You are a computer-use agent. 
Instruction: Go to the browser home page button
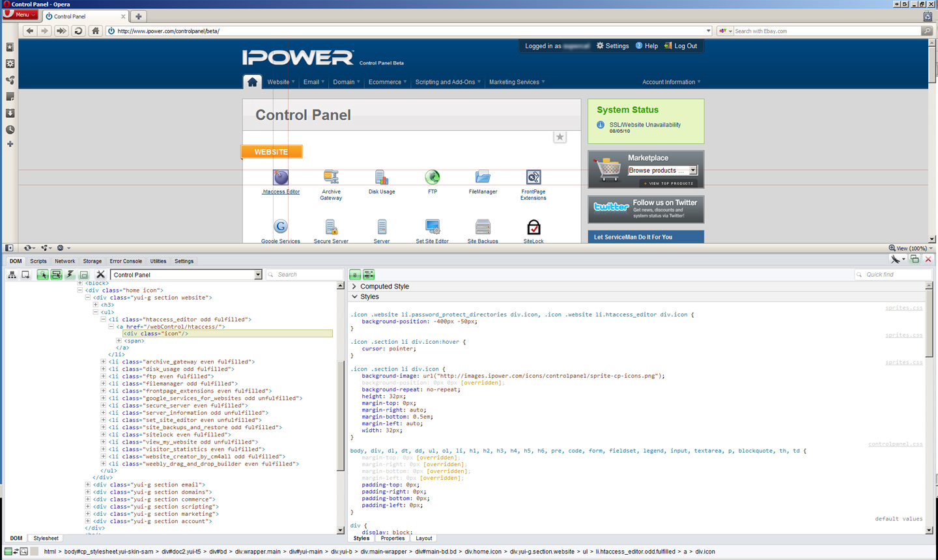pyautogui.click(x=95, y=31)
